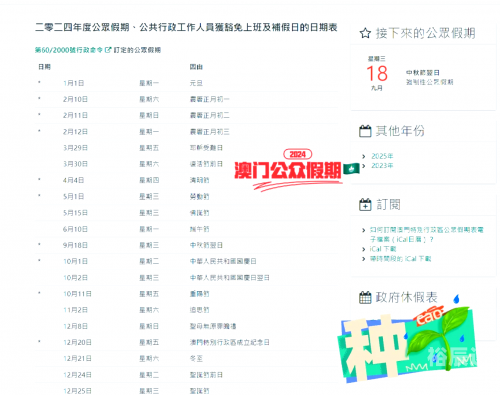Click the 農曆正月初一 holiday name

[x=209, y=99]
